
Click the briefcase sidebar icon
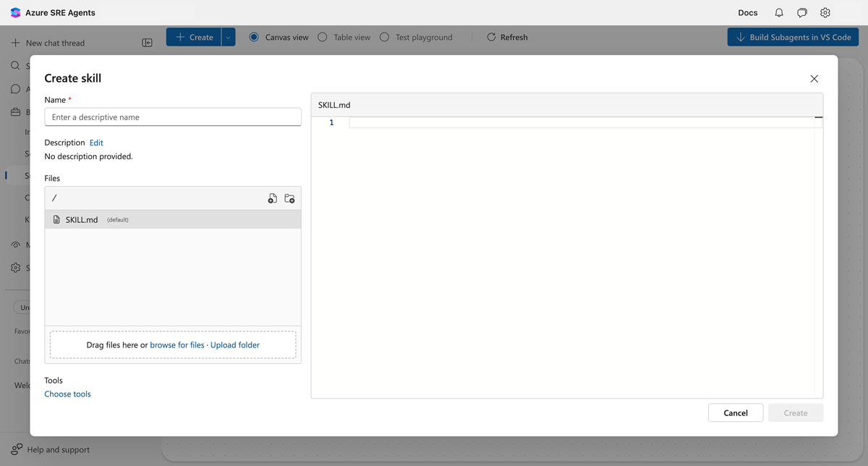pos(15,112)
